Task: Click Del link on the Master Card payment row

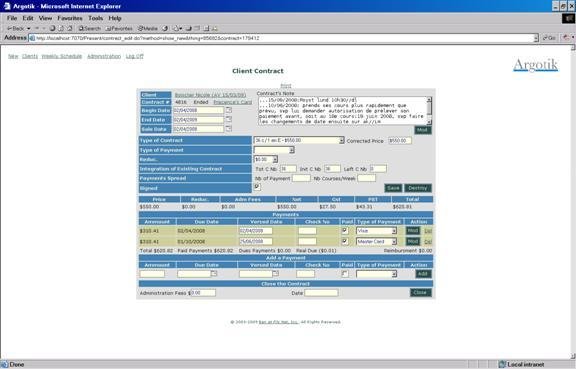Action: [428, 242]
